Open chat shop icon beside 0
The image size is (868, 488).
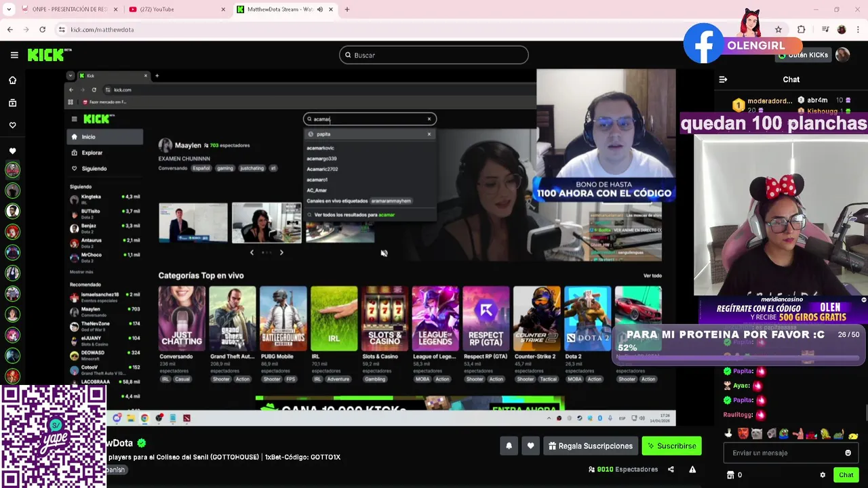click(x=730, y=475)
